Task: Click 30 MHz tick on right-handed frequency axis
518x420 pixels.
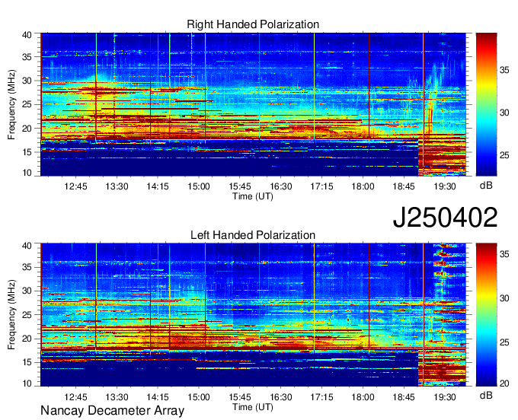Action: tap(27, 81)
